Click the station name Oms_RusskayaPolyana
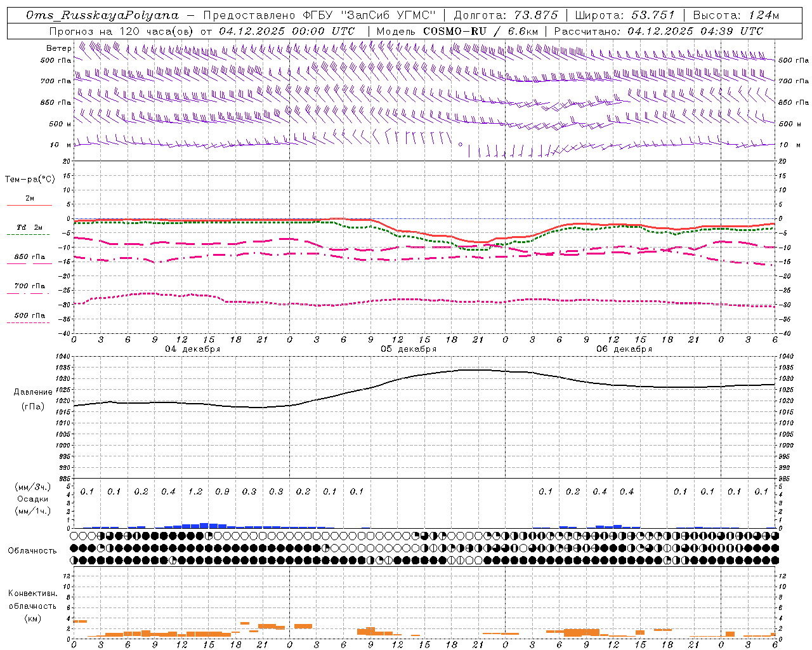This screenshot has height=650, width=812. point(103,15)
